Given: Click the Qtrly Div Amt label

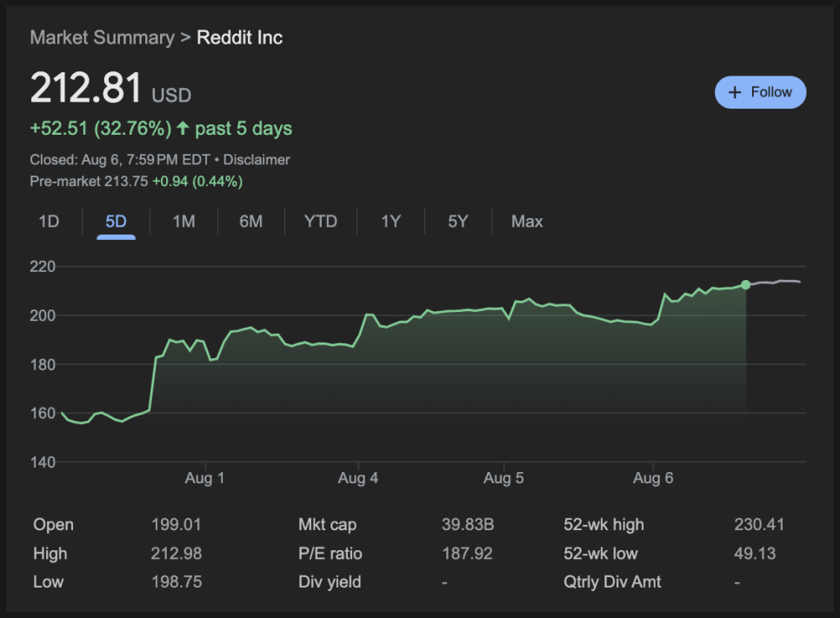Looking at the screenshot, I should [612, 581].
